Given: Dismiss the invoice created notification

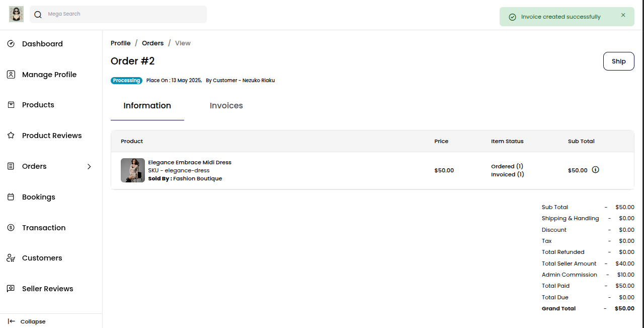Looking at the screenshot, I should [623, 15].
